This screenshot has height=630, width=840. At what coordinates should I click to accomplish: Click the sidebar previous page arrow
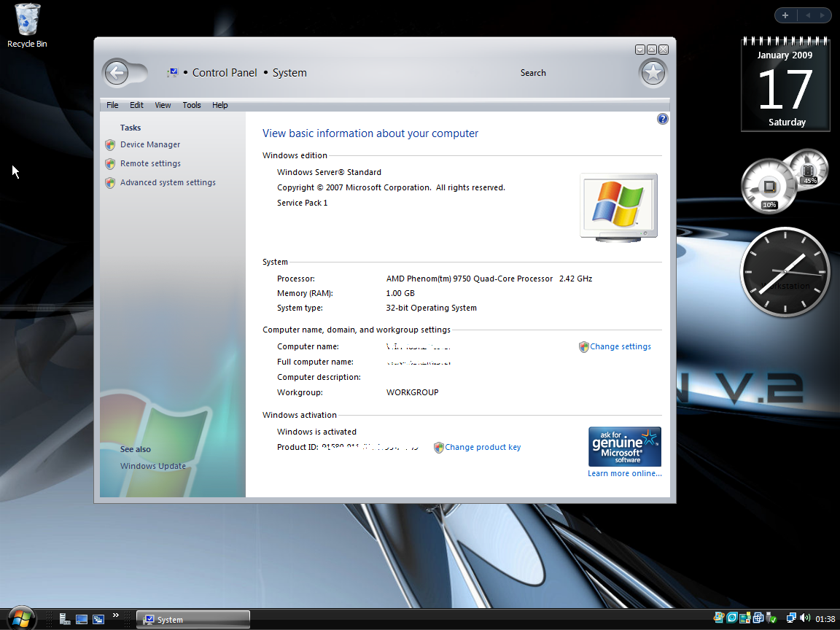click(808, 15)
